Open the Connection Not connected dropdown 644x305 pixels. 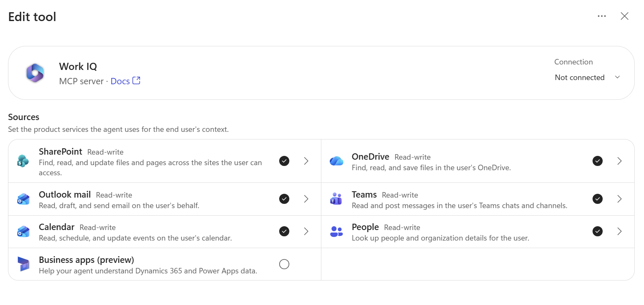[587, 78]
